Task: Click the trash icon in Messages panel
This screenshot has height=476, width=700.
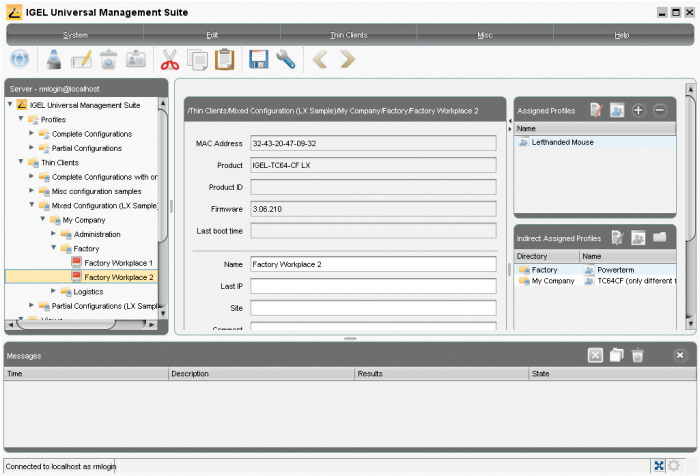Action: pos(638,355)
